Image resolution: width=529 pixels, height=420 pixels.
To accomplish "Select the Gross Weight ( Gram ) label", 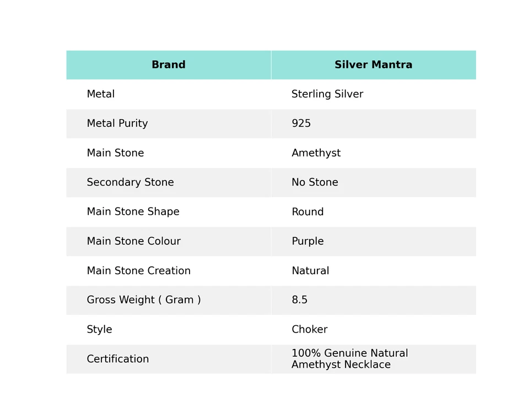I will click(x=144, y=300).
